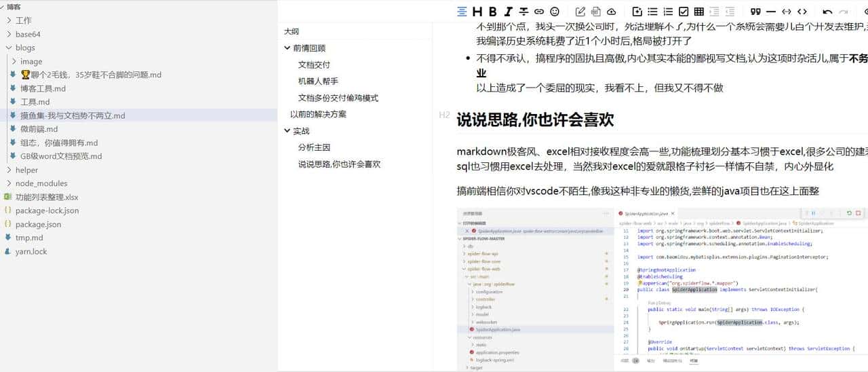The width and height of the screenshot is (868, 372).
Task: Apply bold formatting with the B icon
Action: [x=493, y=12]
